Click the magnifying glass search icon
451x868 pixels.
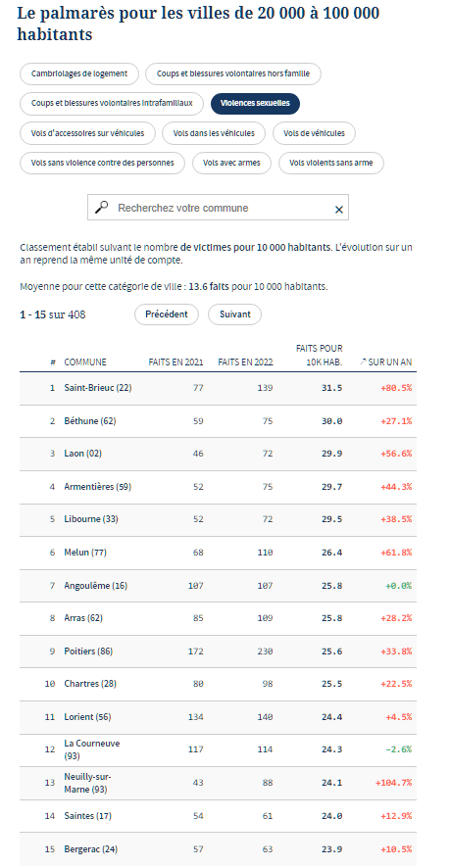tap(101, 208)
